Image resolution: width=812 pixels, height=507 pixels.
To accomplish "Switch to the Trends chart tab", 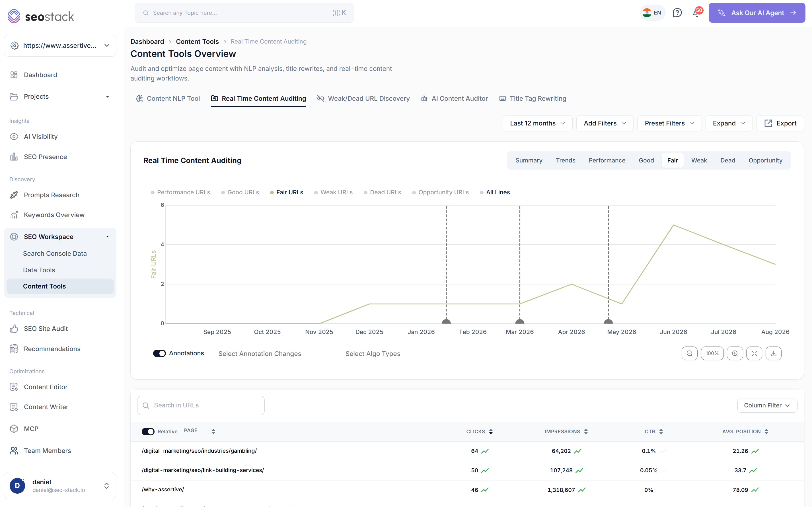I will [566, 160].
